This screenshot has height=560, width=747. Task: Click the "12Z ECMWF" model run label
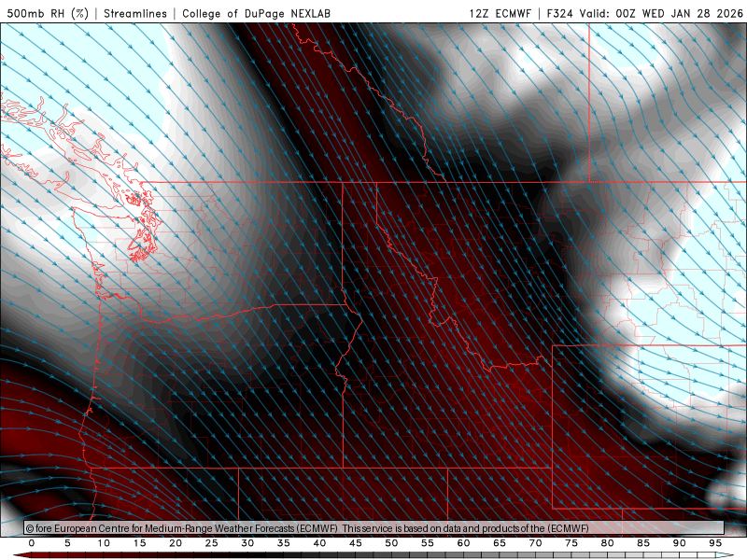pos(500,13)
